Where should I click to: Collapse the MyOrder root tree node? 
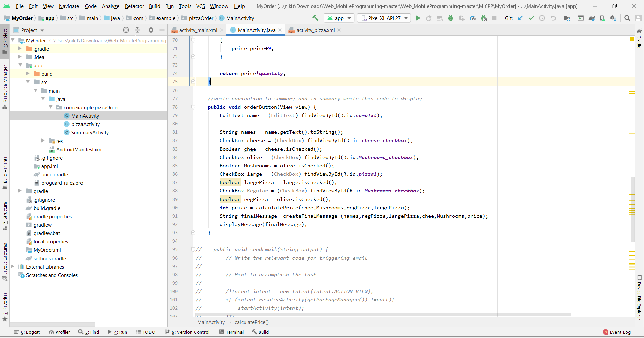pyautogui.click(x=13, y=40)
